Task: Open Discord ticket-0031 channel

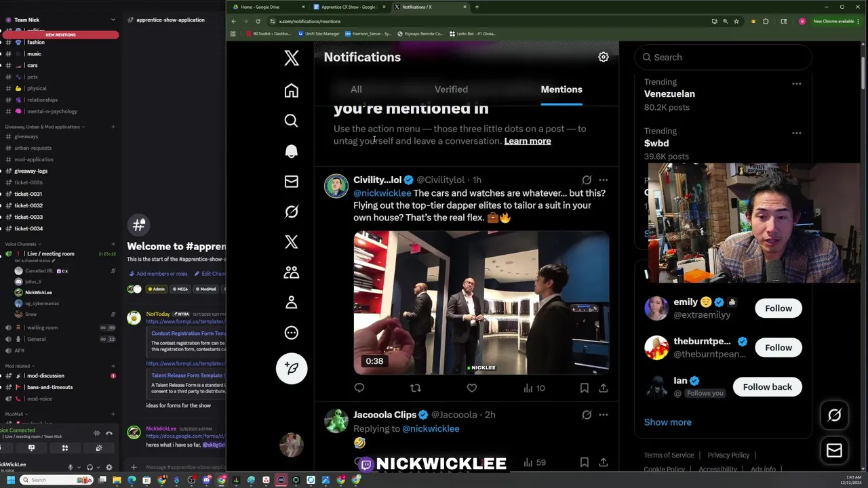Action: click(28, 194)
